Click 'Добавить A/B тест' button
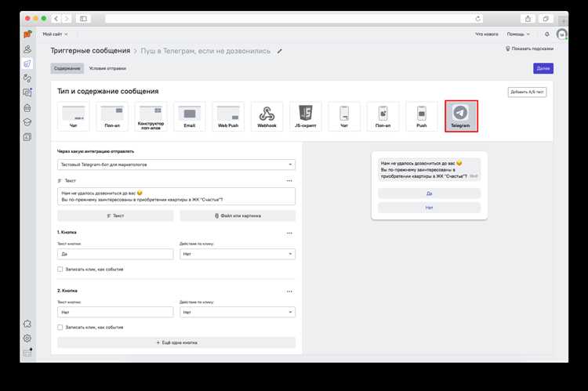 click(x=527, y=92)
